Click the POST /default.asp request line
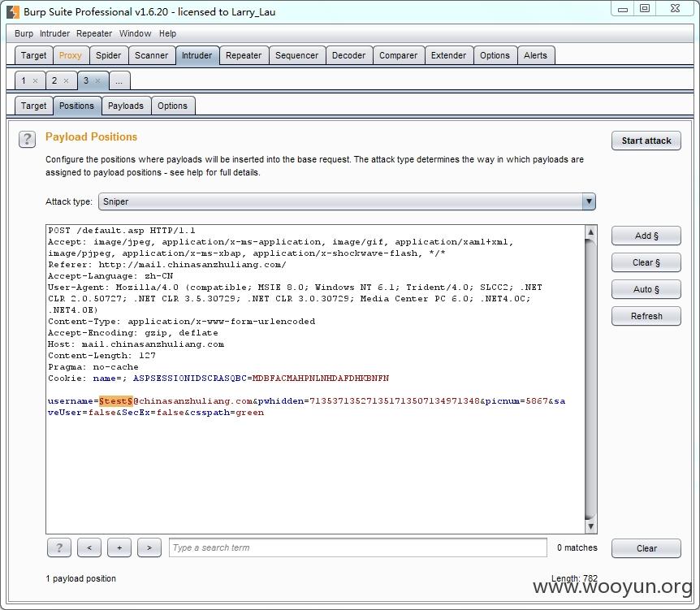Image resolution: width=700 pixels, height=610 pixels. point(122,231)
